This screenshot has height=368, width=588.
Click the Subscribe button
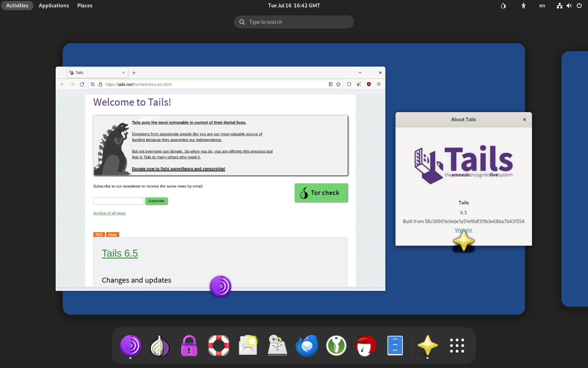(x=156, y=201)
